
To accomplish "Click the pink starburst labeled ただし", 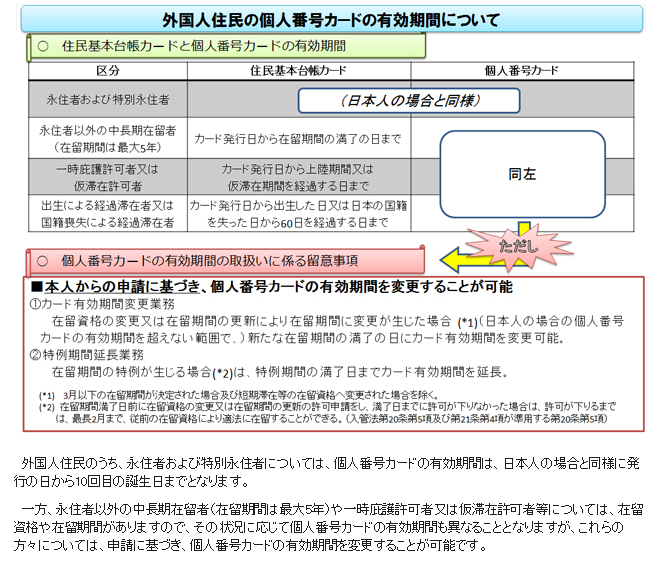I will pos(519,246).
